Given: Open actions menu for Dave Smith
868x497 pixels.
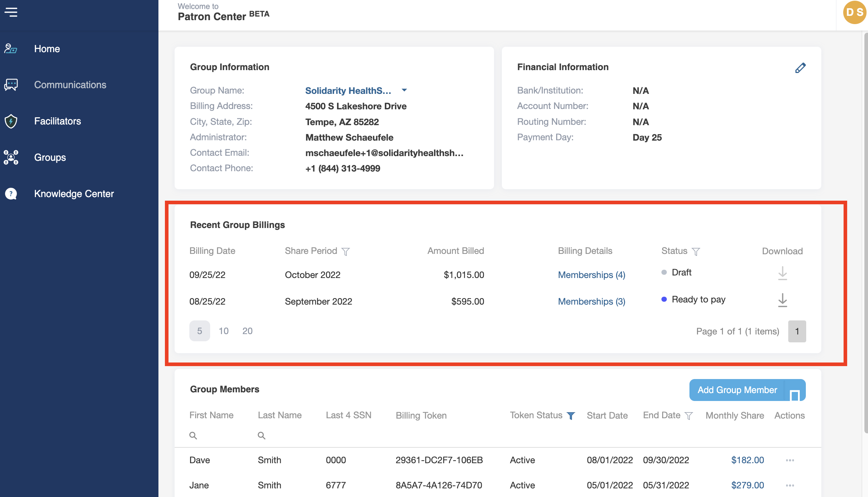Looking at the screenshot, I should (x=790, y=460).
